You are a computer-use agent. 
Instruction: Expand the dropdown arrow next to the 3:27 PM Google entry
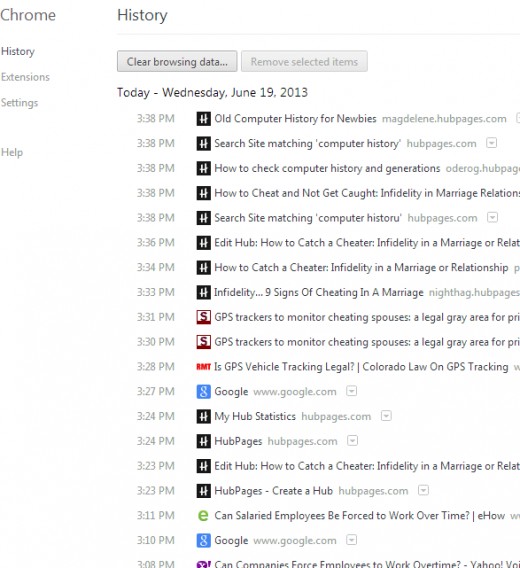pyautogui.click(x=351, y=391)
